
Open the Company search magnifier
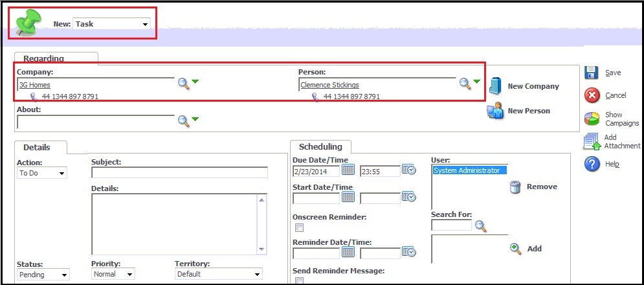[184, 84]
